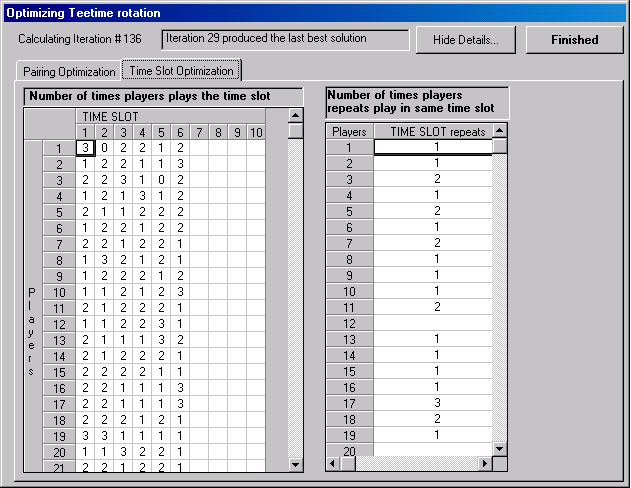631x488 pixels.
Task: Click the row header for player 13 in left table
Action: pyautogui.click(x=59, y=340)
